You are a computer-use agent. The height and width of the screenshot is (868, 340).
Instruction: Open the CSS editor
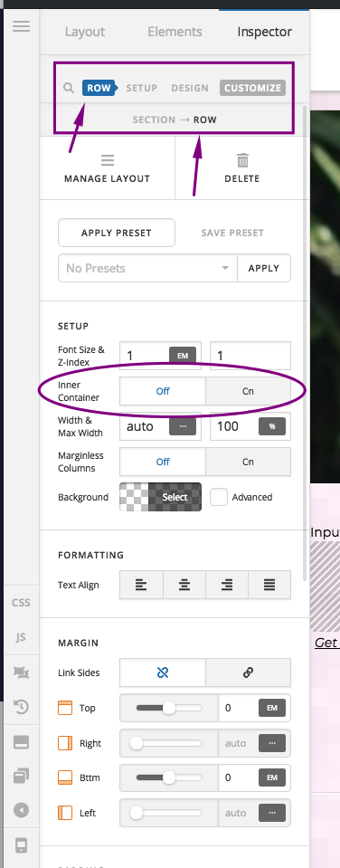[21, 602]
